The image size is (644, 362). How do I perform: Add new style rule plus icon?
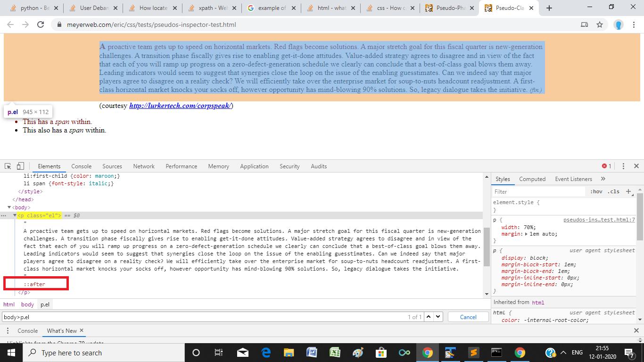pos(628,191)
